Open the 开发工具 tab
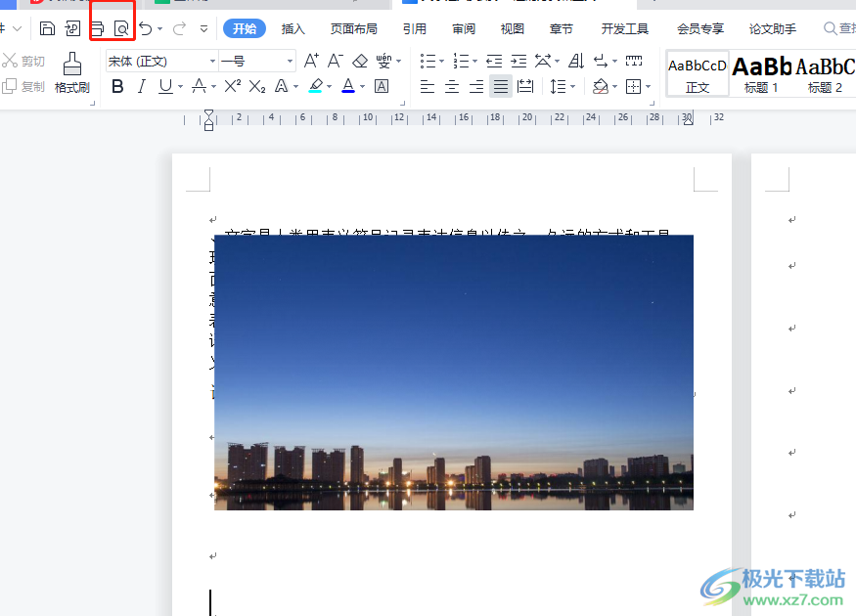Viewport: 856px width, 616px height. pos(624,28)
